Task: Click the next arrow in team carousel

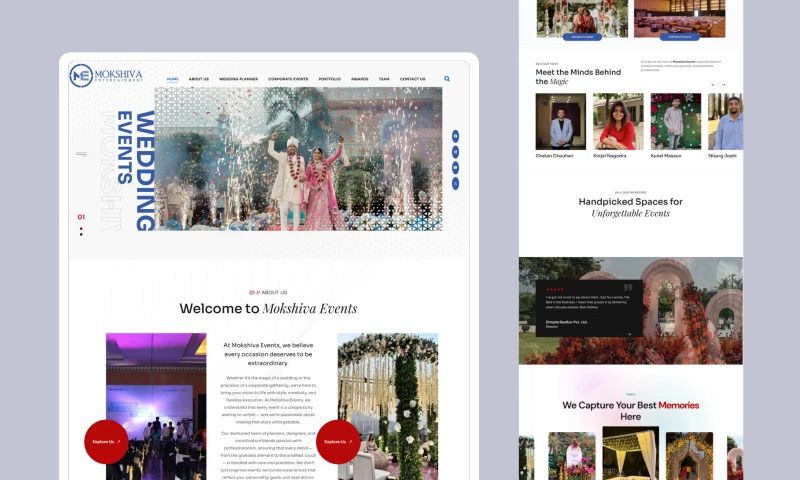Action: [x=723, y=85]
